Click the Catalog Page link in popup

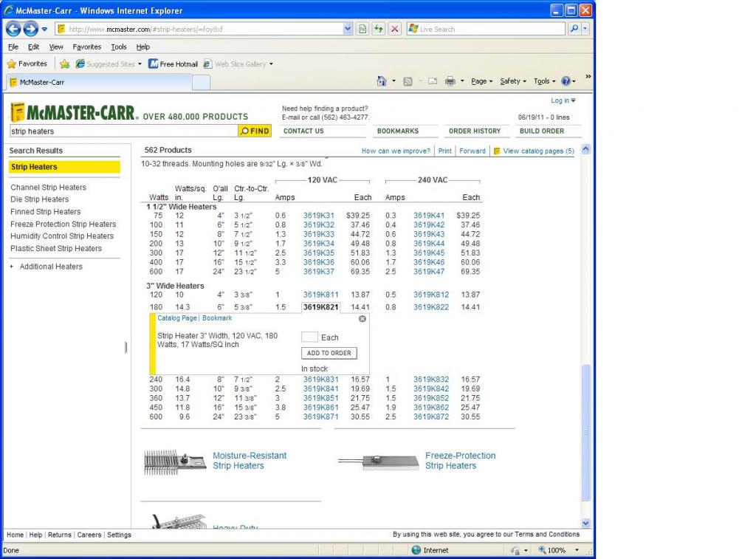(177, 318)
